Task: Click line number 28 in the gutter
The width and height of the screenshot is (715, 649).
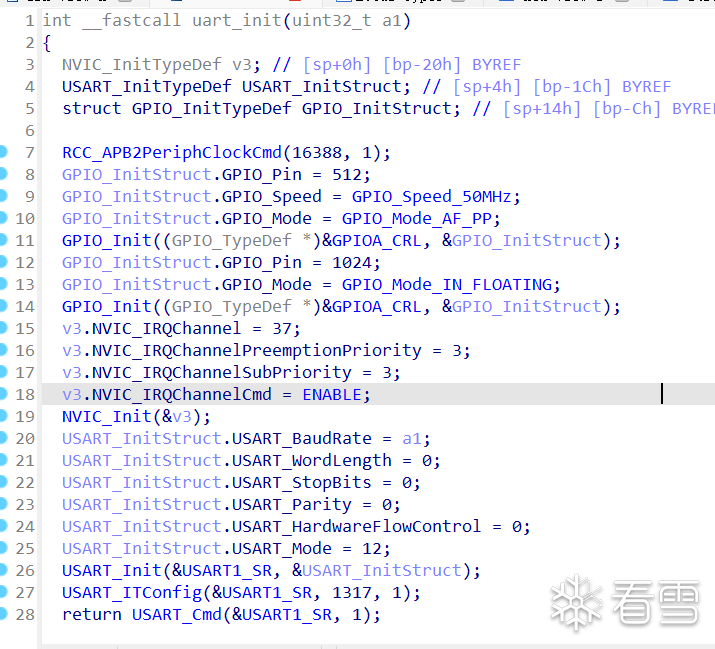Action: [x=25, y=615]
